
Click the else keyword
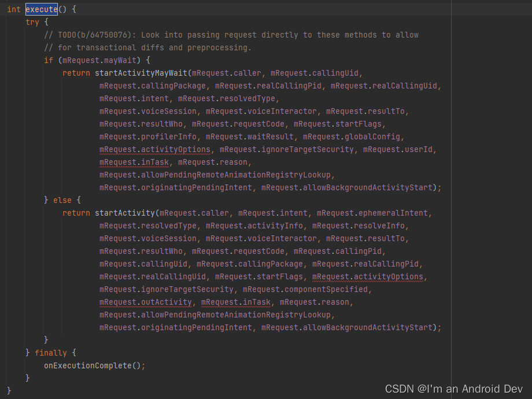point(62,199)
